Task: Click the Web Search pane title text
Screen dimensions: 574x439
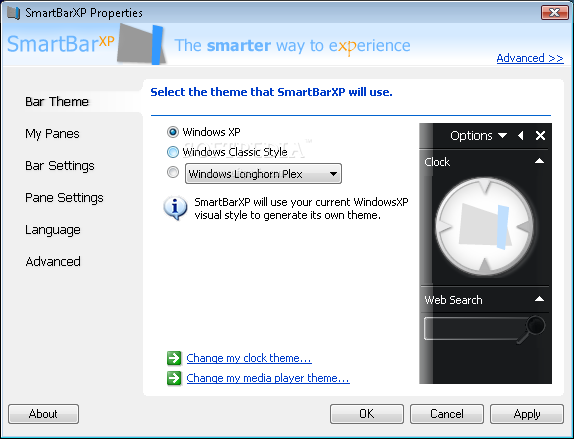Action: pyautogui.click(x=453, y=300)
